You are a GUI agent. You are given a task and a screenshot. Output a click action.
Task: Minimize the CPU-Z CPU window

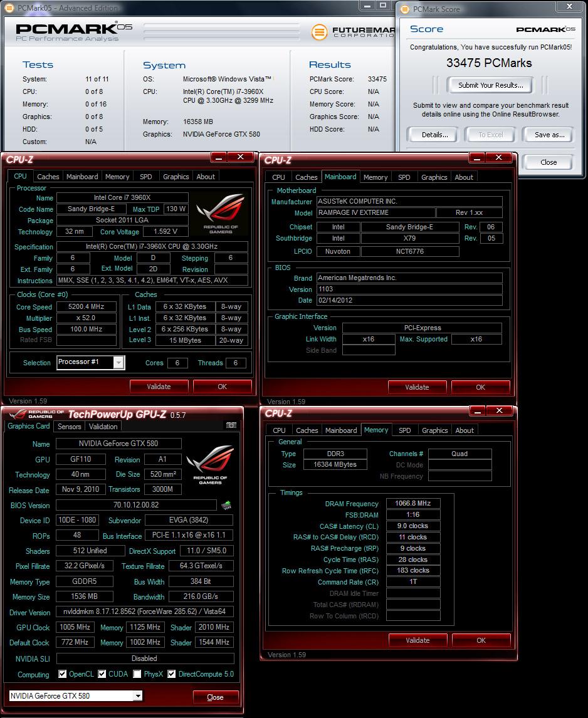coord(219,157)
